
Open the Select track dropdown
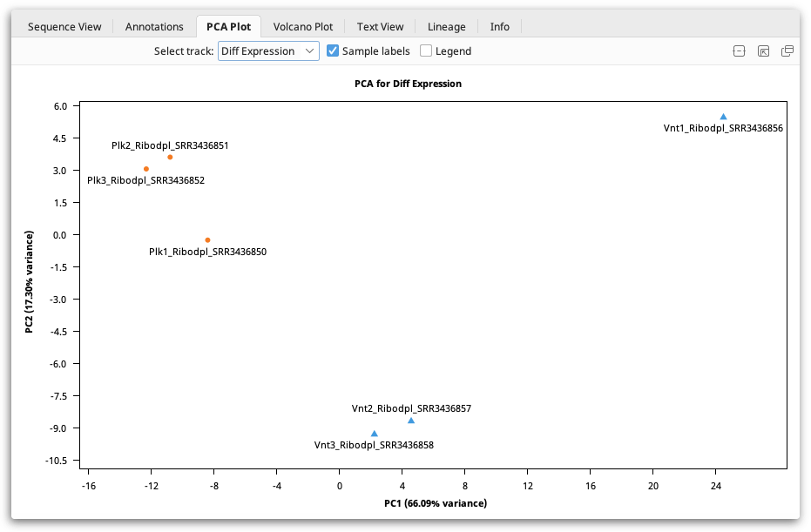coord(268,51)
